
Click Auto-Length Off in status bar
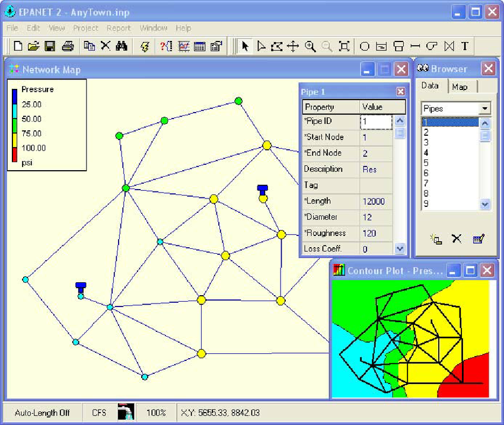[x=42, y=413]
